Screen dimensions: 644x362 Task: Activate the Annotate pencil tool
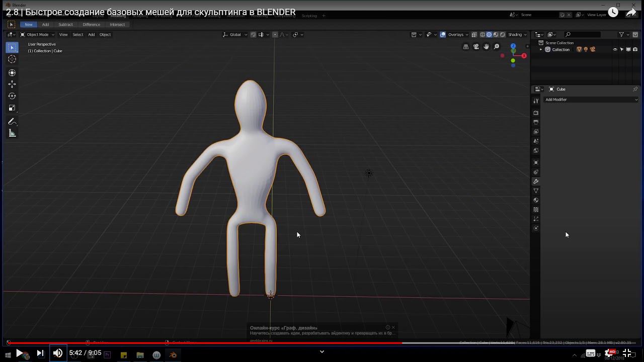[12, 122]
